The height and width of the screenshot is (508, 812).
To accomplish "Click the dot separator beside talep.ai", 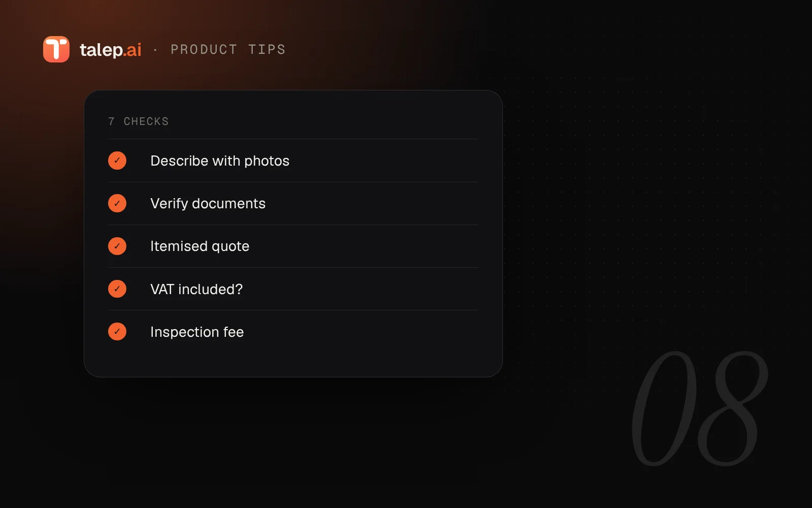I will pos(155,50).
